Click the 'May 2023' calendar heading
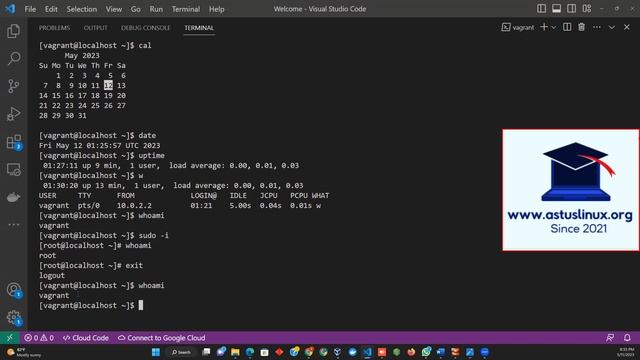 tap(82, 56)
